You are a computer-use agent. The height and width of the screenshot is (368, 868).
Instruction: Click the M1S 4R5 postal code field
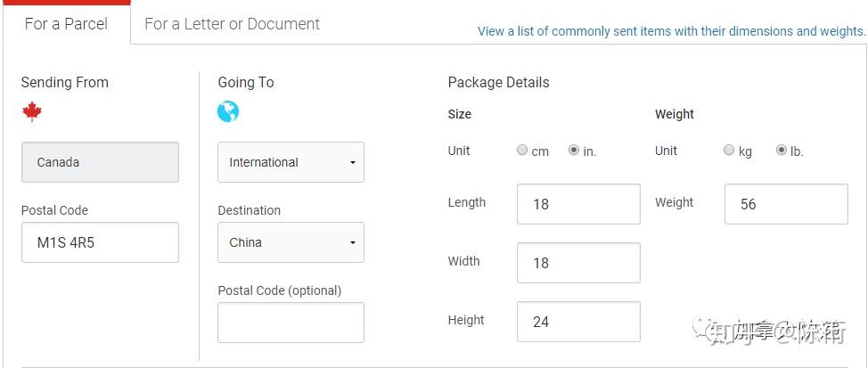[x=100, y=242]
